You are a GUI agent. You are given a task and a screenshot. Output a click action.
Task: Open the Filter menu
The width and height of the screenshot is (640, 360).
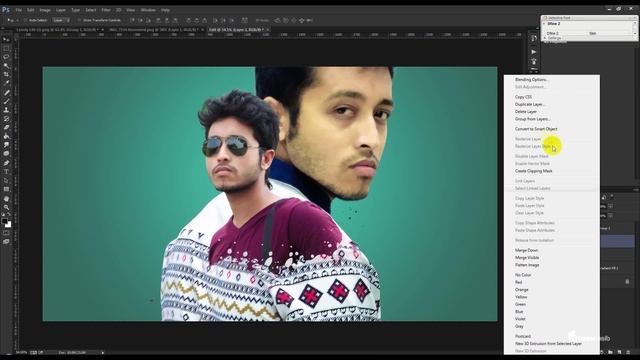pyautogui.click(x=106, y=10)
